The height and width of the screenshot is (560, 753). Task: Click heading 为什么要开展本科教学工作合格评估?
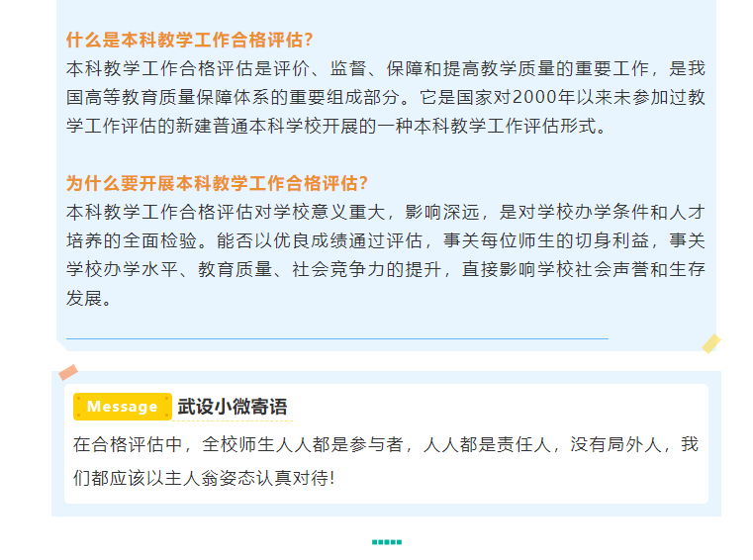(x=217, y=183)
